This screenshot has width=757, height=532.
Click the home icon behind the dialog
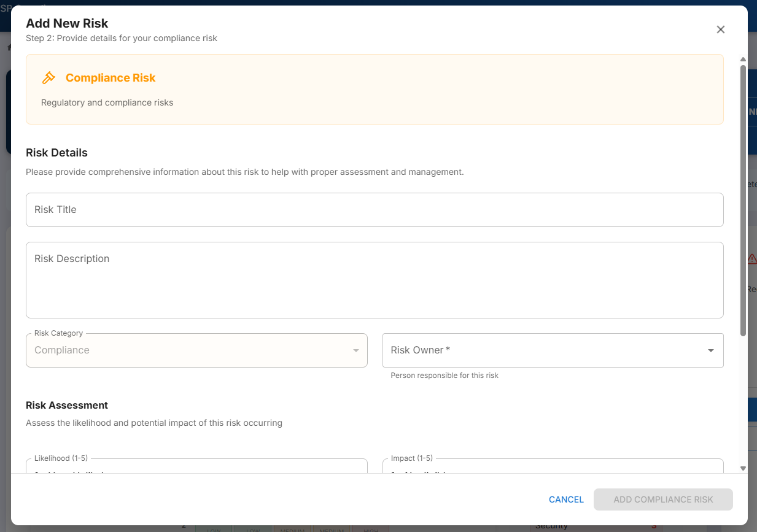pyautogui.click(x=9, y=47)
